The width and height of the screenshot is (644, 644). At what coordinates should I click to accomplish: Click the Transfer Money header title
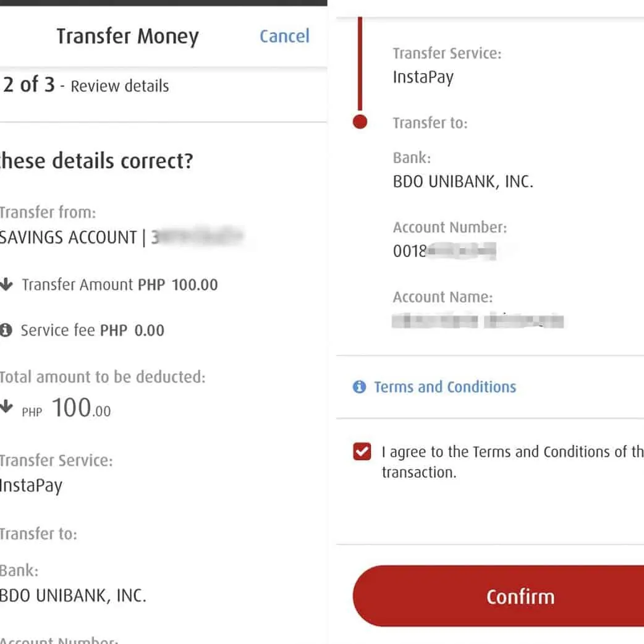pos(128,36)
